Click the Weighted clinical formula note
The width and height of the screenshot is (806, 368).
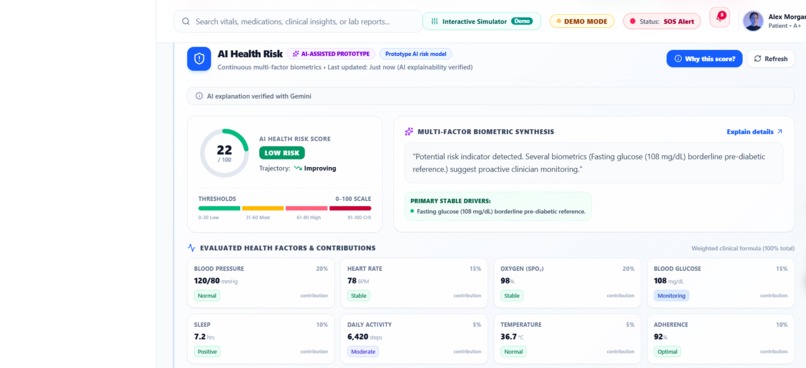tap(743, 248)
